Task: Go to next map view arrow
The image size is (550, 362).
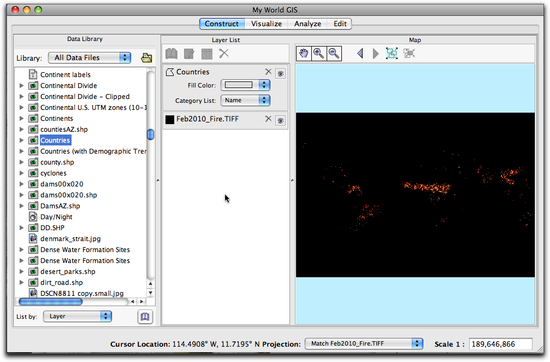Action: pyautogui.click(x=376, y=54)
